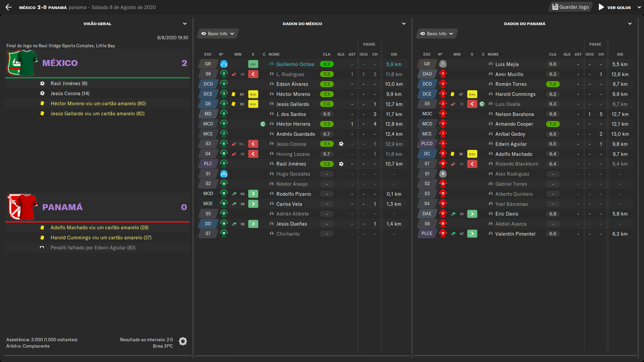Open Nelson Barahona's player profile

point(515,114)
